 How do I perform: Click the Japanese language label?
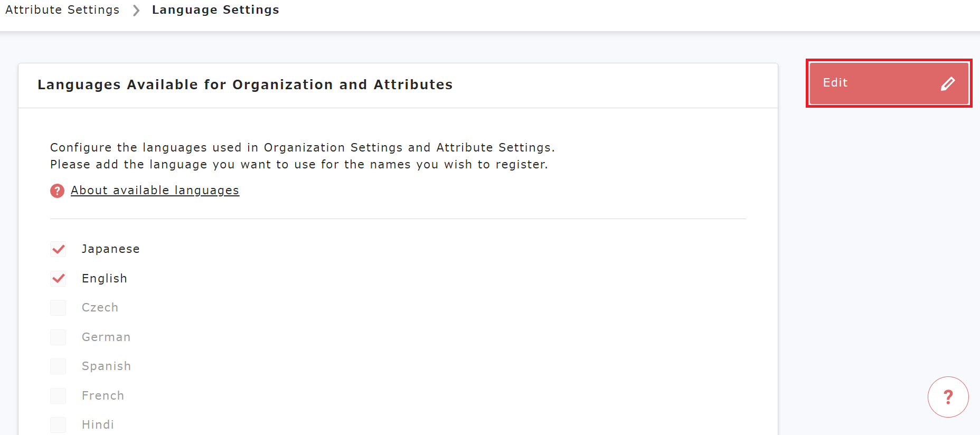(x=110, y=249)
